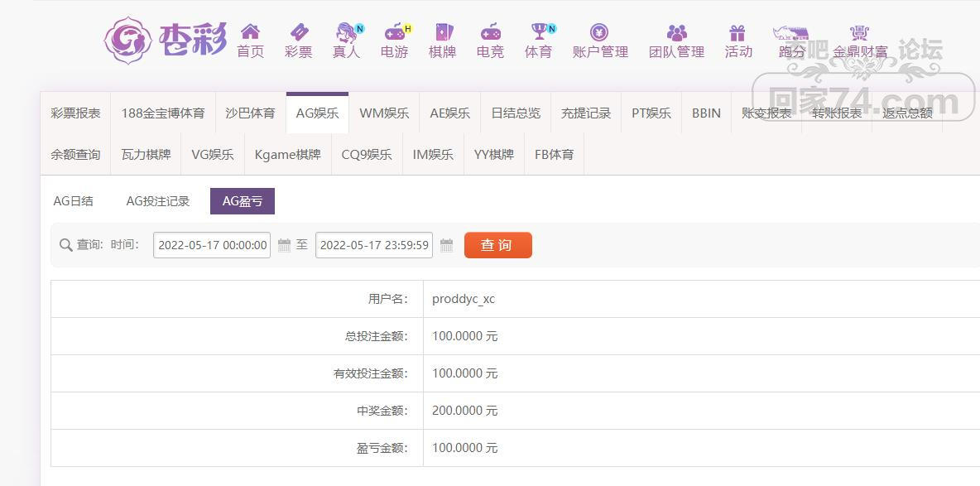Screen dimensions: 980x486
Task: Switch to IM娱乐 tab
Action: coord(433,155)
